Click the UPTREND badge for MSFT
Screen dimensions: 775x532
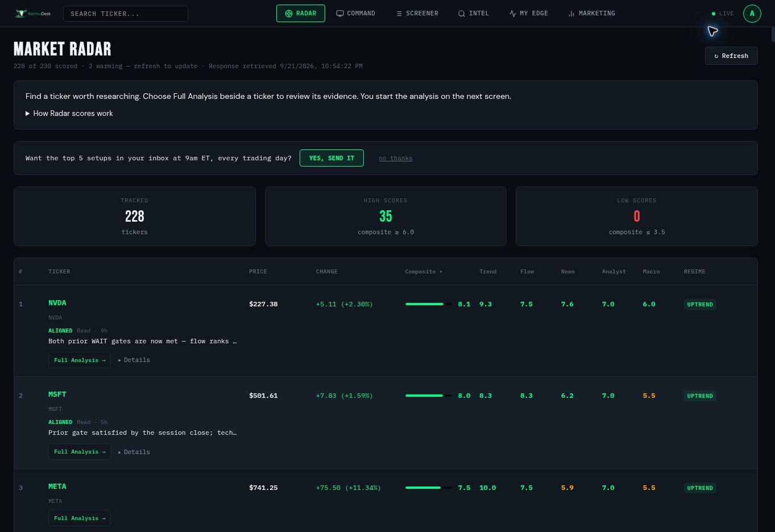[700, 396]
